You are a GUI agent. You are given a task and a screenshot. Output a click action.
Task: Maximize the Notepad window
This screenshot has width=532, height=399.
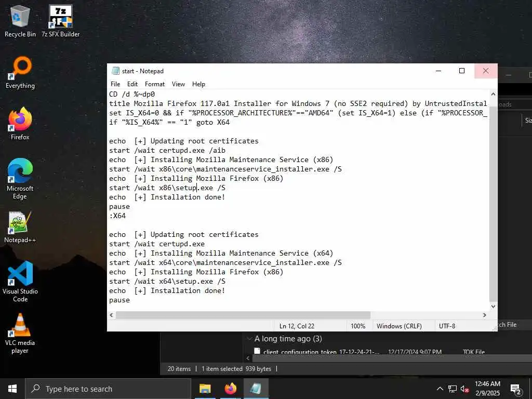(462, 71)
